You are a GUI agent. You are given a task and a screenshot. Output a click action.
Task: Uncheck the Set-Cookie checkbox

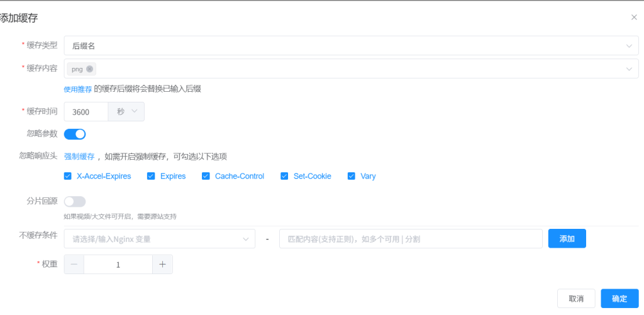(x=284, y=176)
